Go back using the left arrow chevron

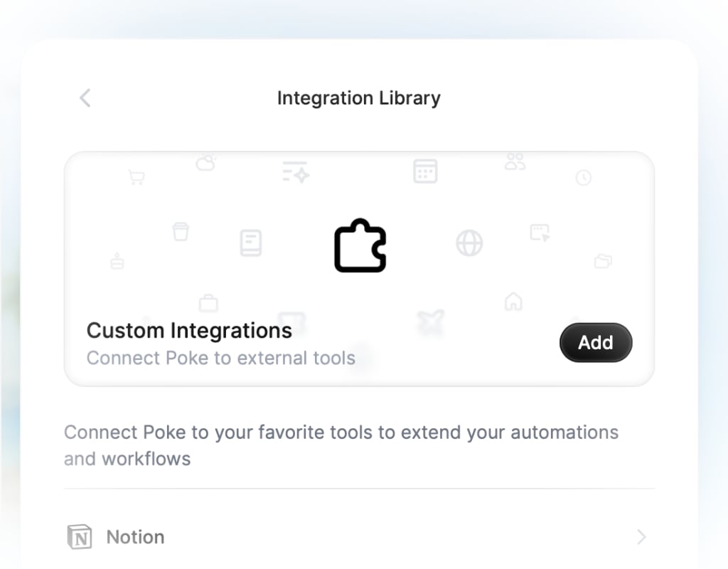(x=85, y=98)
